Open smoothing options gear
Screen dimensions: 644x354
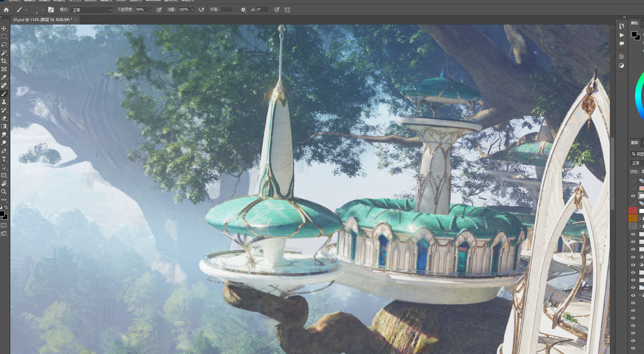244,10
